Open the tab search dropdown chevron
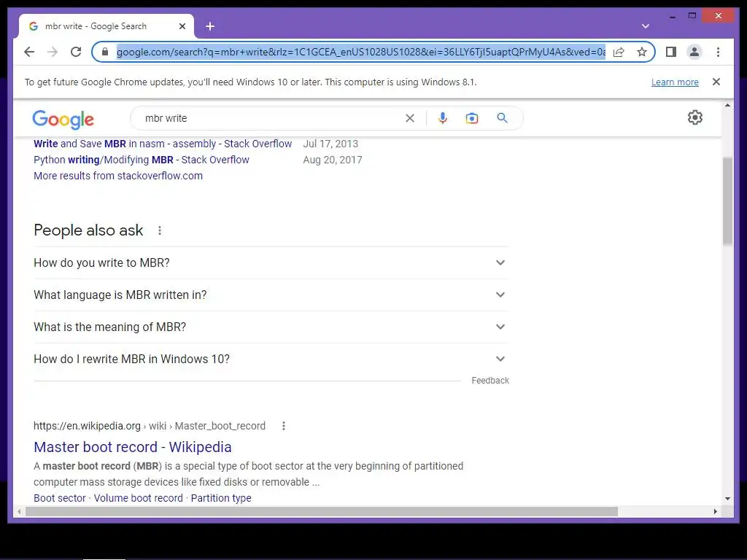Viewport: 747px width, 560px height. pos(646,26)
